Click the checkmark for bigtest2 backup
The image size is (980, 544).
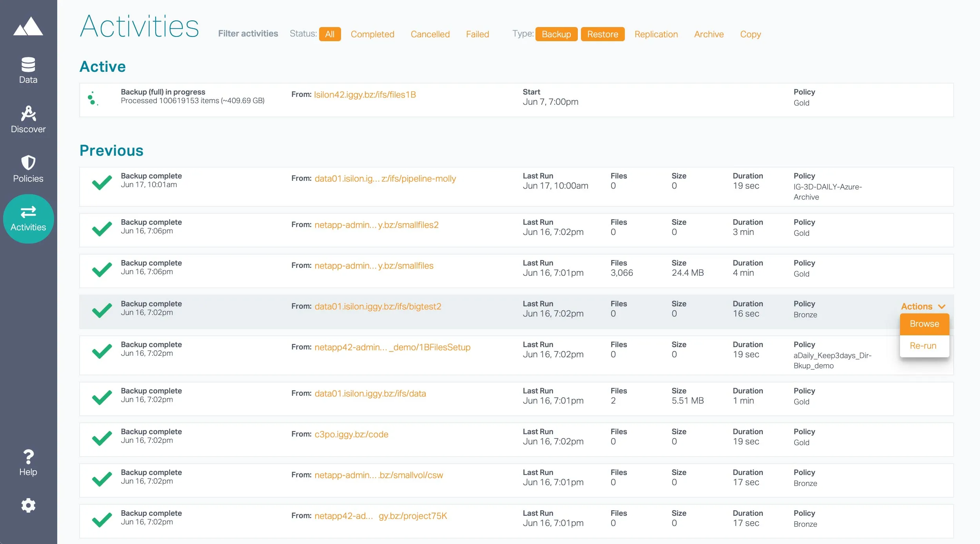click(102, 311)
